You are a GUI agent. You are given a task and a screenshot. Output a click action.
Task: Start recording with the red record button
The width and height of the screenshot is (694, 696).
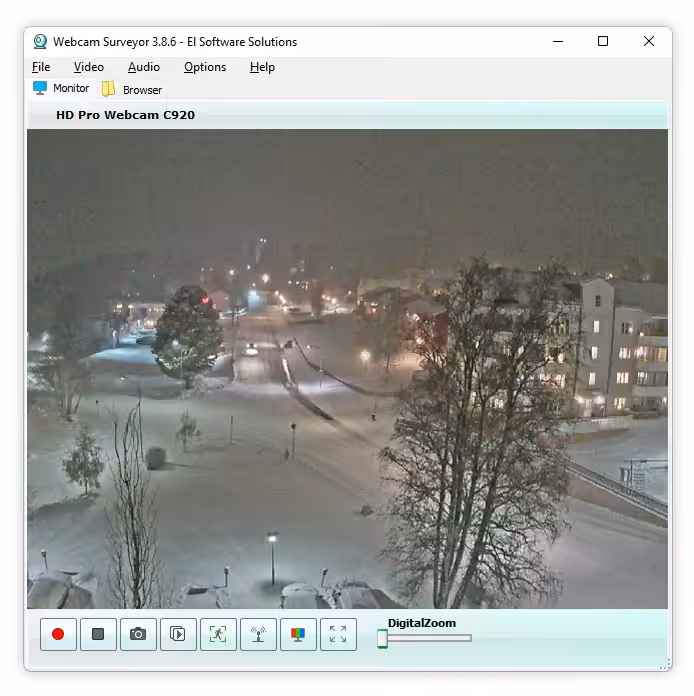(58, 634)
